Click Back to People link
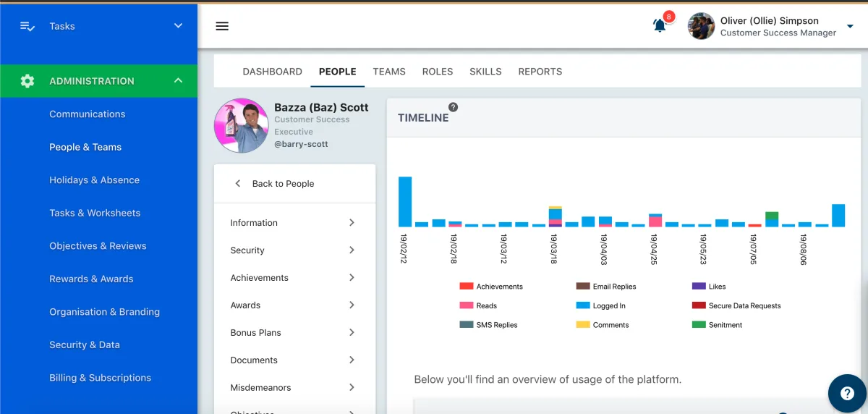Screen dimensions: 868x414 (283, 184)
